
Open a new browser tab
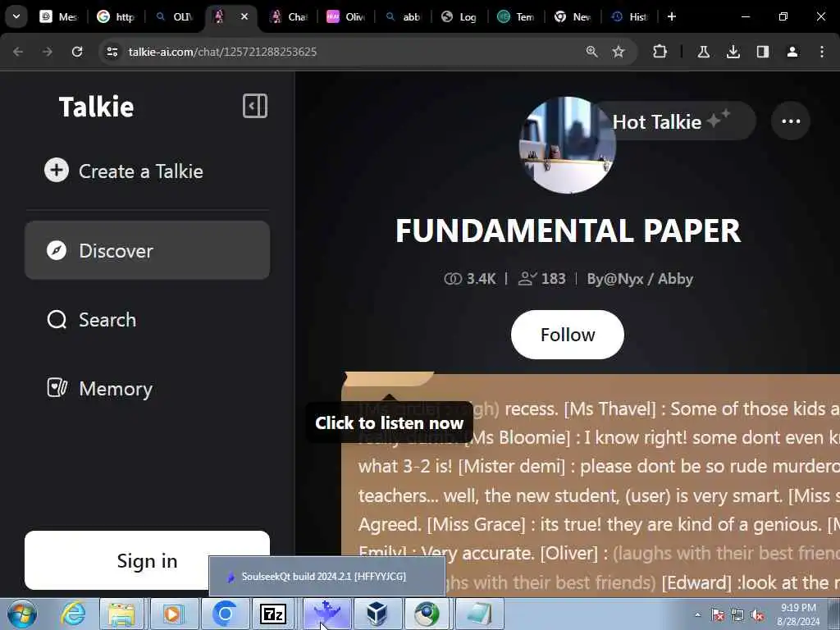click(x=672, y=16)
